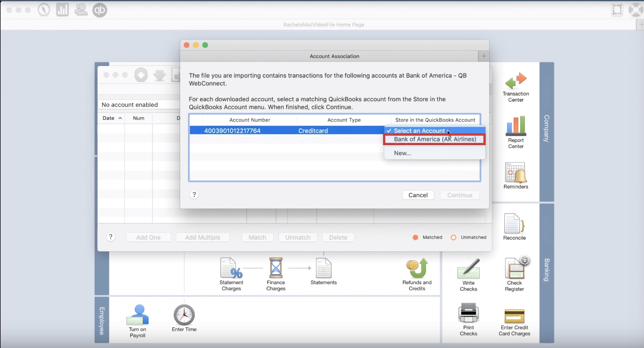Open Report Center bar chart icon

pos(516,126)
